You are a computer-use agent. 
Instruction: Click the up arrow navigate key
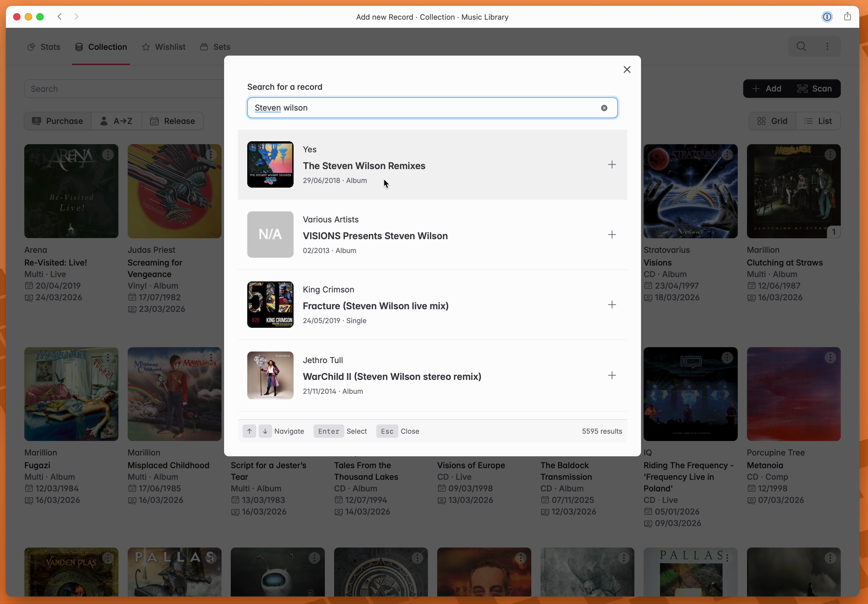click(x=249, y=431)
